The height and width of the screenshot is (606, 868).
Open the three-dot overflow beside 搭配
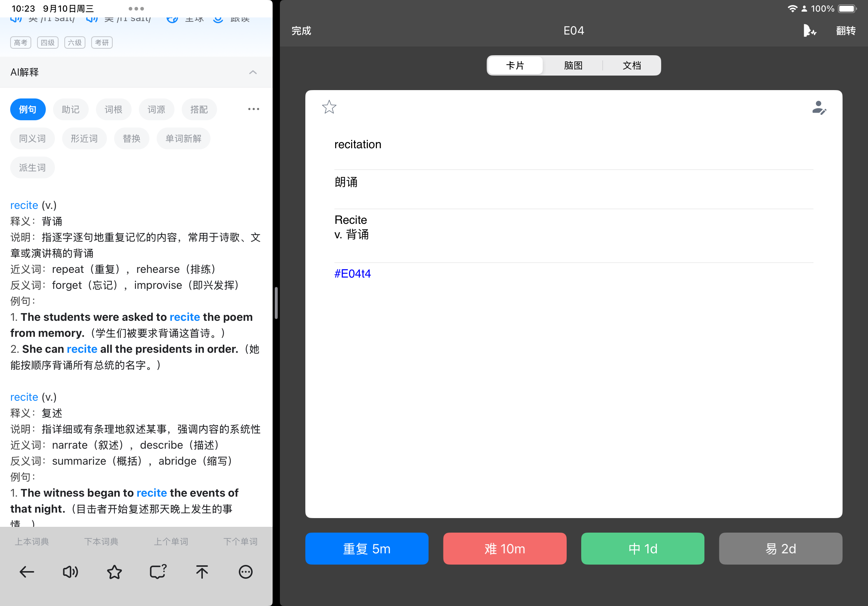coord(253,109)
